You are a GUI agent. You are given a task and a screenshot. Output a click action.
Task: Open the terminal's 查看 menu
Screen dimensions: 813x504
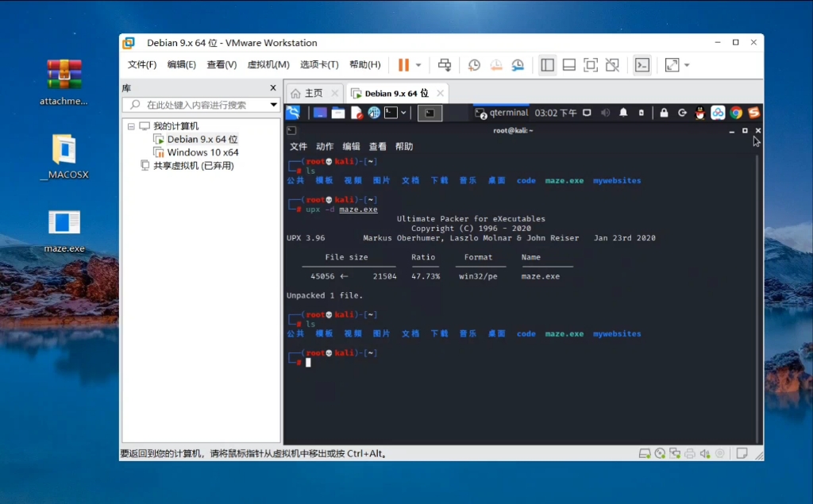click(377, 146)
